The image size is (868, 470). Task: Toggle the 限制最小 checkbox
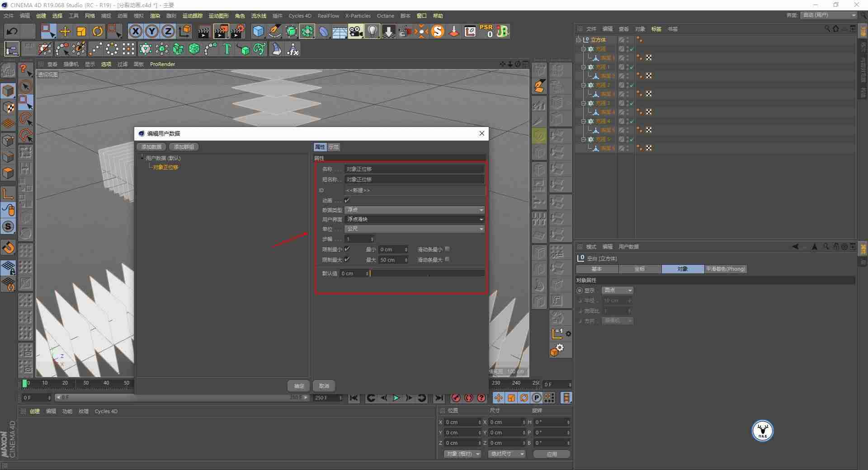347,249
